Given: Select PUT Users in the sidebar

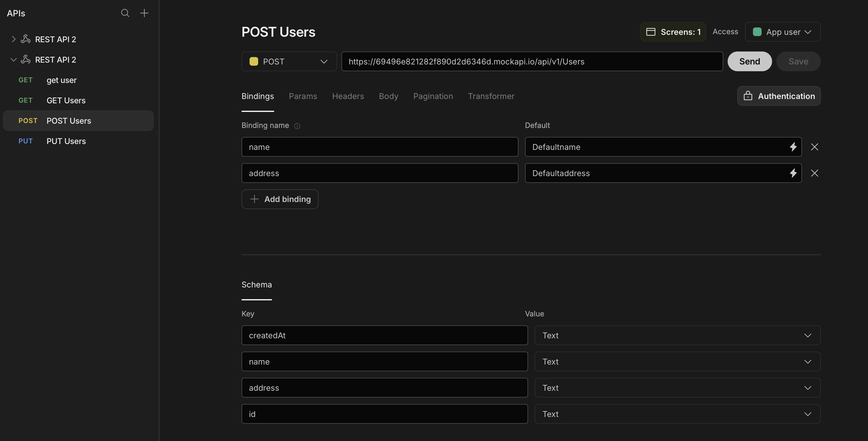Looking at the screenshot, I should (x=66, y=141).
